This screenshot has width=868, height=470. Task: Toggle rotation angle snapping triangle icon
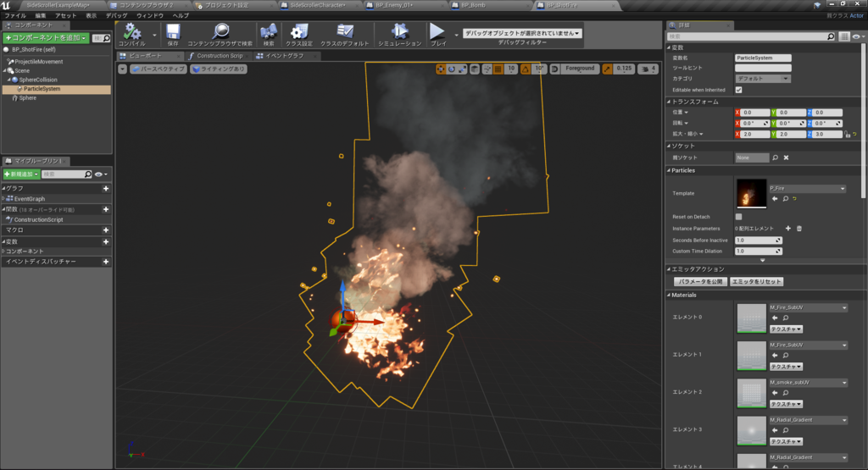point(526,69)
